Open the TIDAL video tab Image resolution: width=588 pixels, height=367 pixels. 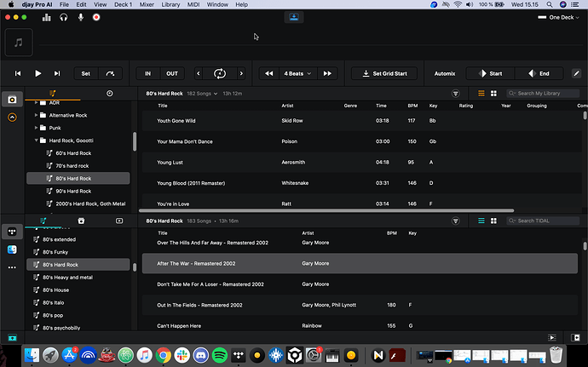(x=119, y=221)
